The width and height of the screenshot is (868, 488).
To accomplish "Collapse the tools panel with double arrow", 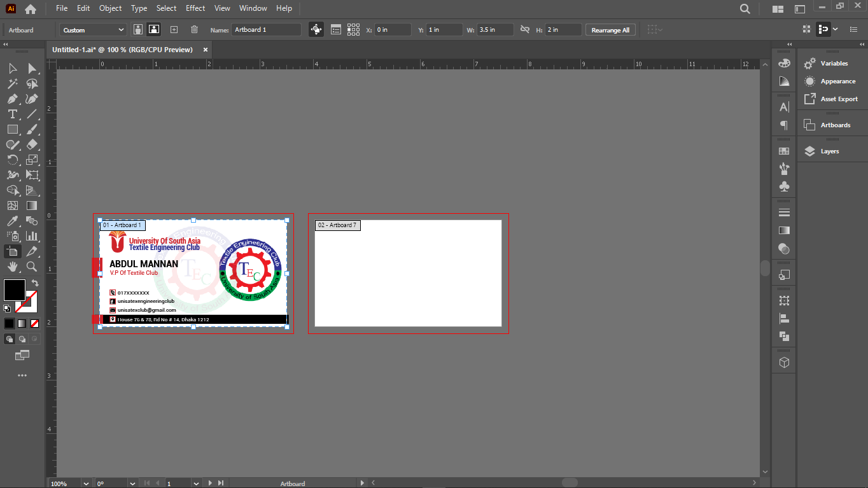I will (6, 44).
